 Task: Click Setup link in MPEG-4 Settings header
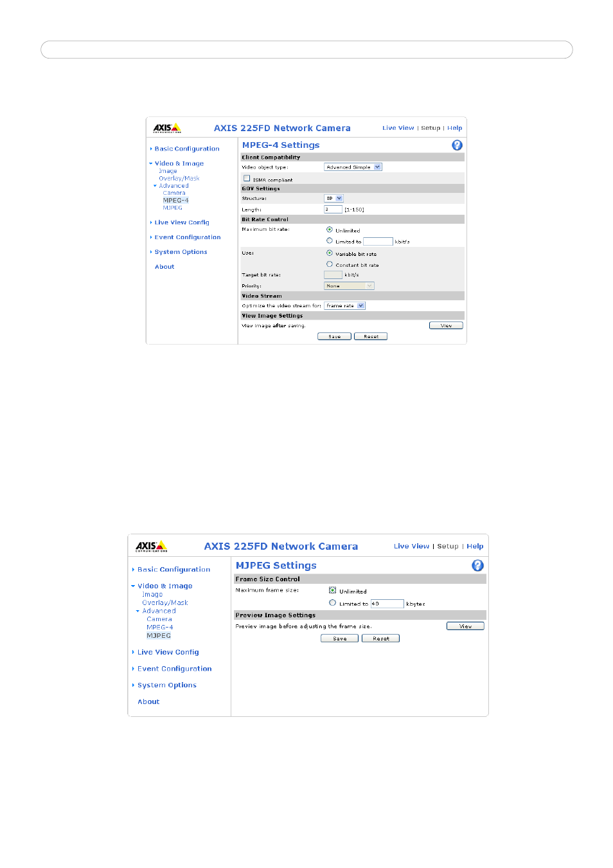click(x=431, y=128)
